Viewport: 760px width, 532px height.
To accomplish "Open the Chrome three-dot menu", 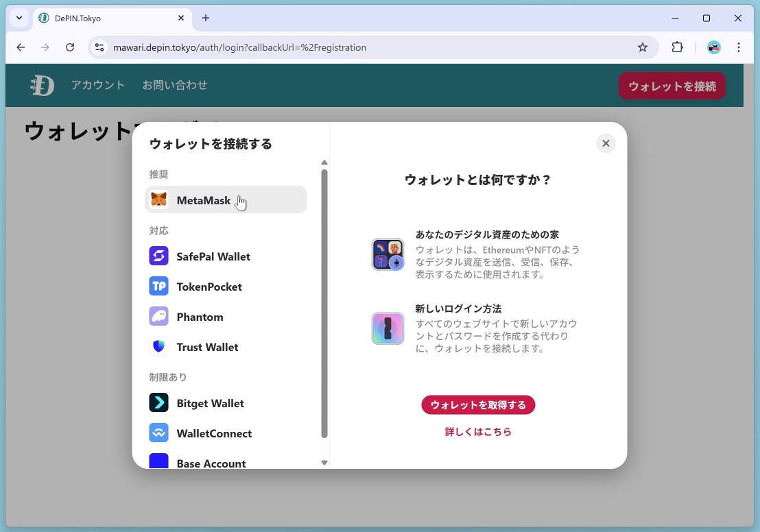I will [739, 47].
